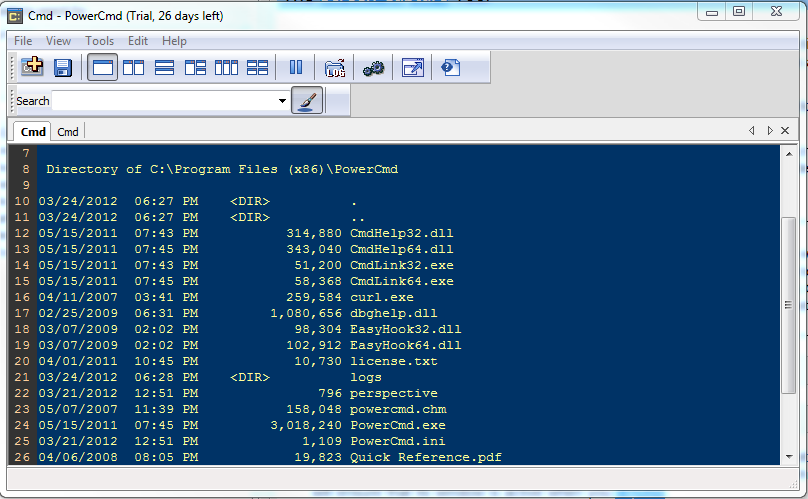
Task: Click the blue floppy disk save icon
Action: [63, 68]
